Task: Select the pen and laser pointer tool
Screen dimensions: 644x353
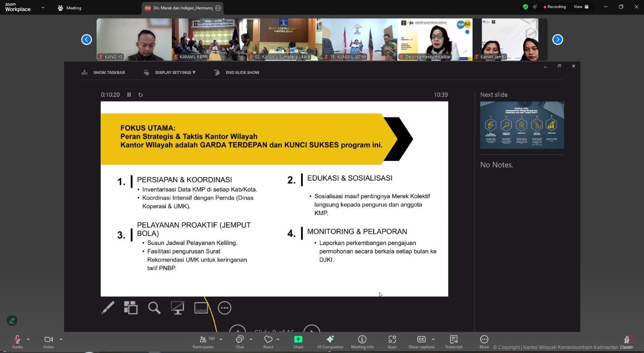Action: coord(108,308)
